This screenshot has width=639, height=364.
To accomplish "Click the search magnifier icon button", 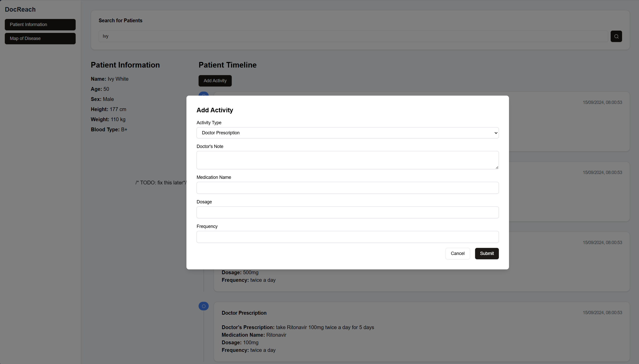I will [x=616, y=36].
